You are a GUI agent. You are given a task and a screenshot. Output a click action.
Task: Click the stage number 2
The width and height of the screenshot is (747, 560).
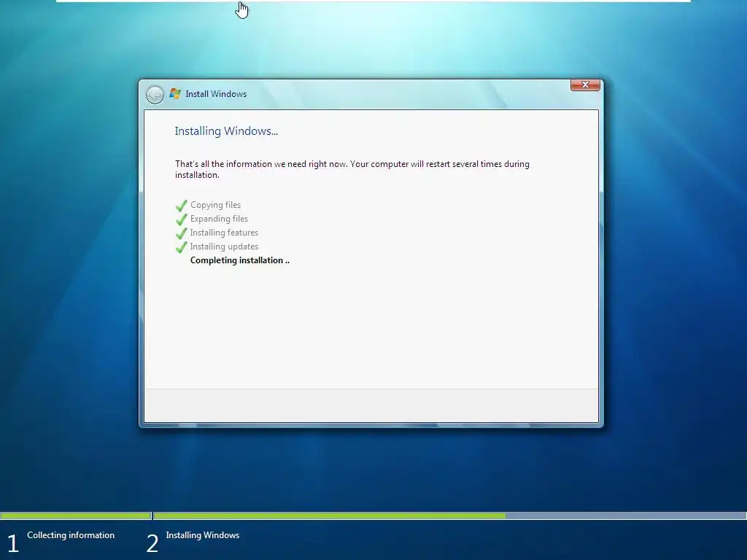[x=152, y=543]
